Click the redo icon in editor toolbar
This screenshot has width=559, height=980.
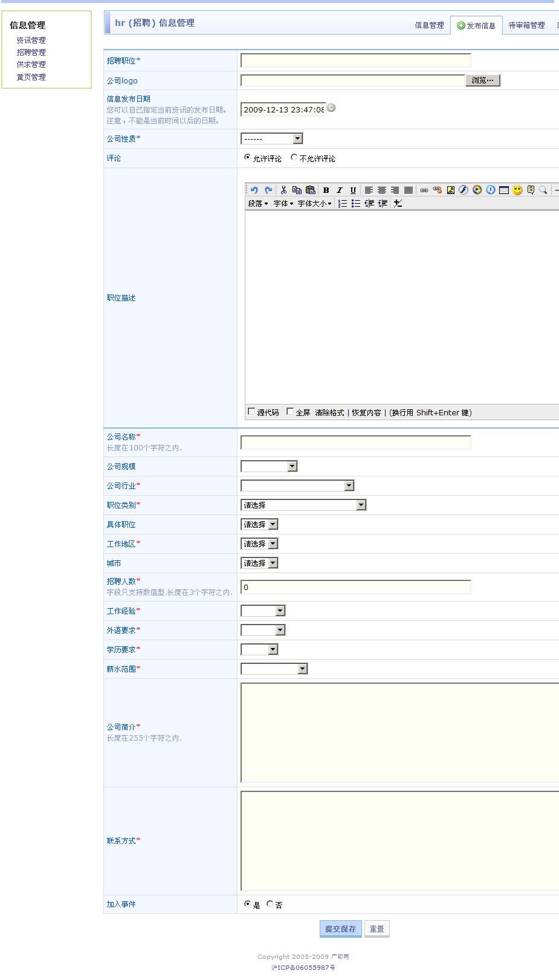268,190
